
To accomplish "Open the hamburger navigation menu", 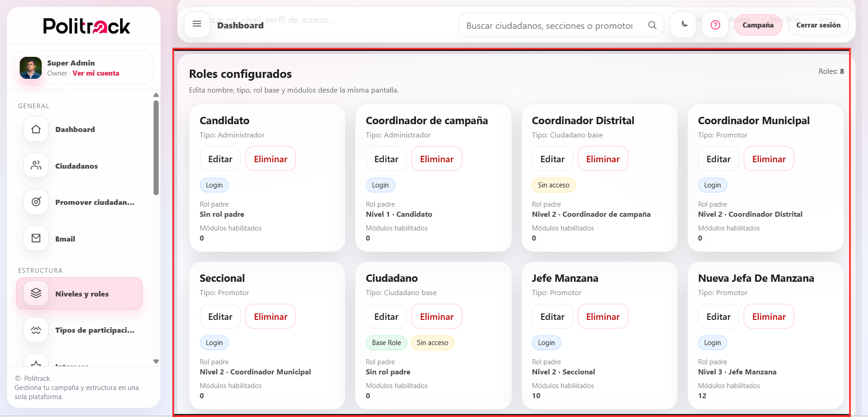I will (197, 24).
